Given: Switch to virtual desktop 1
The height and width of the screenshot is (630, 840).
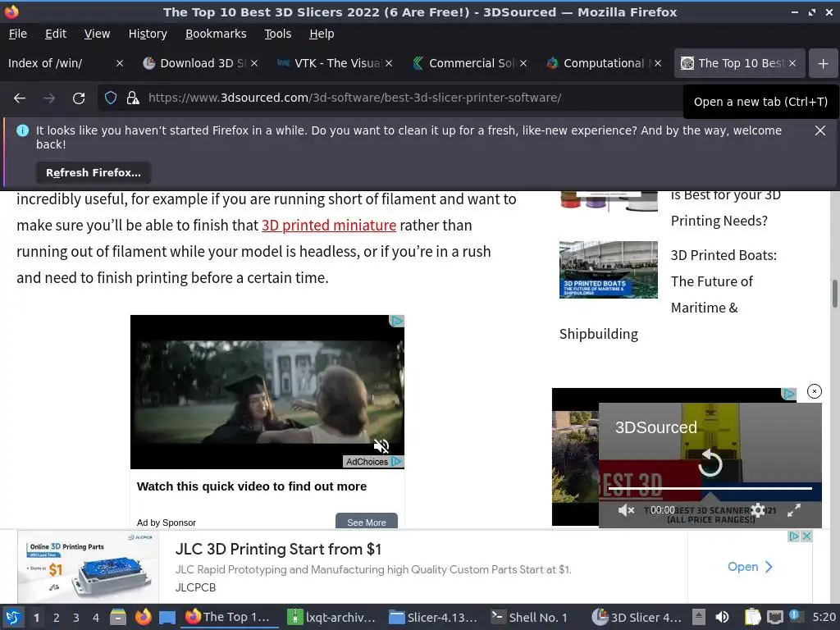Looking at the screenshot, I should coord(36,618).
